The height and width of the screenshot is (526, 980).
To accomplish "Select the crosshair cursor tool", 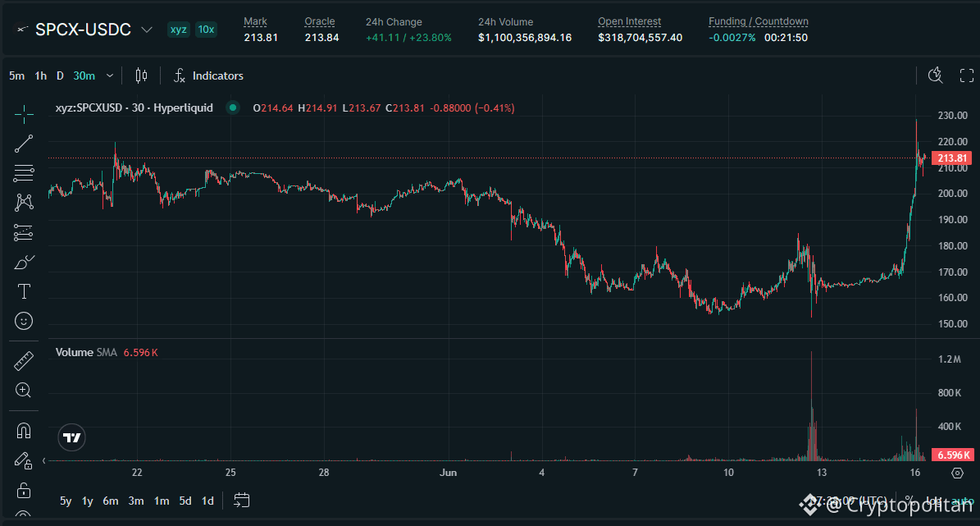I will click(24, 114).
